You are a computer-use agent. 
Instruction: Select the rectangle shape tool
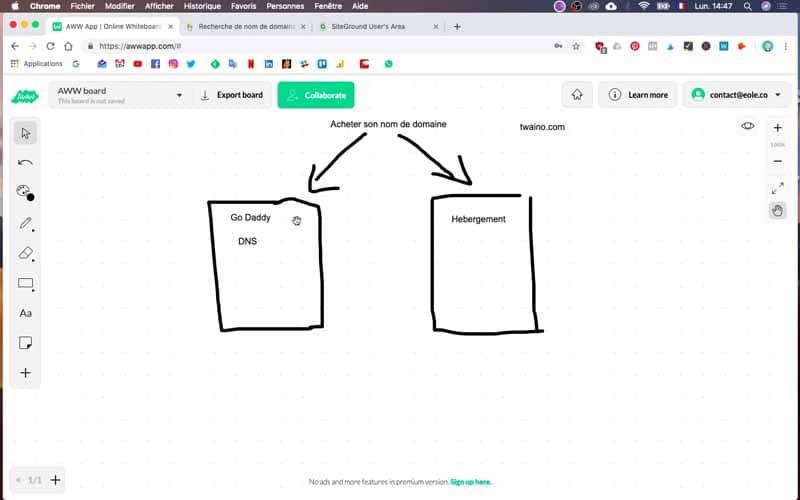coord(25,283)
